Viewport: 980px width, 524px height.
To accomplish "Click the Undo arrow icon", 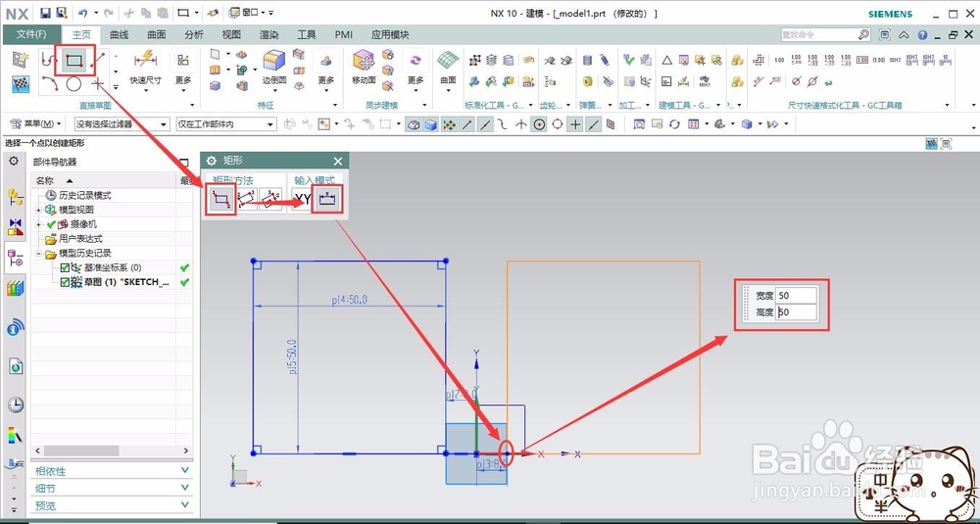I will tap(83, 13).
